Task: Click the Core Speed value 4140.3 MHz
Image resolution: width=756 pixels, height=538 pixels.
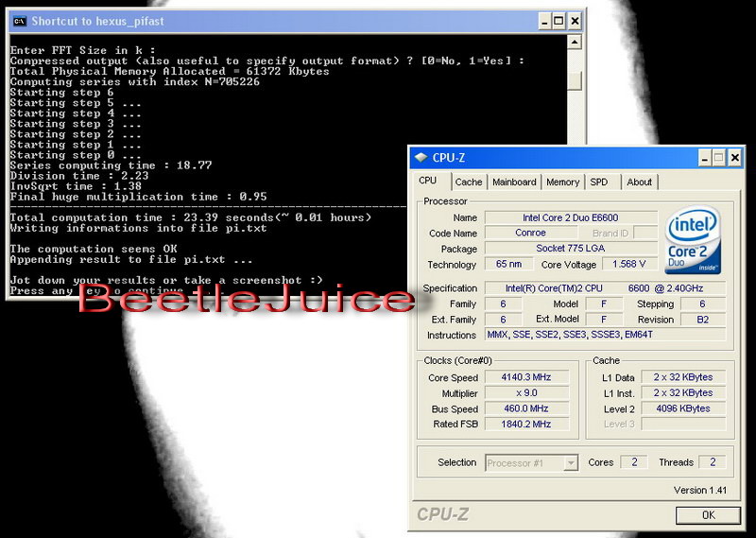Action: pos(526,377)
